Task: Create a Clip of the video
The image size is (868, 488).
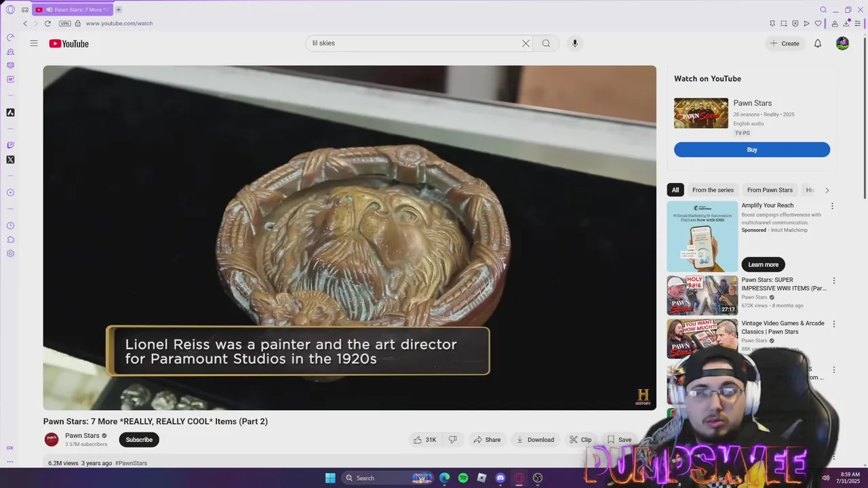Action: (580, 440)
